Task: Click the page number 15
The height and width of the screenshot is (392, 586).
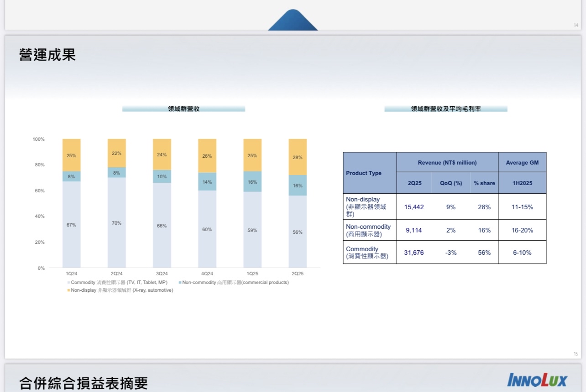Action: [576, 354]
